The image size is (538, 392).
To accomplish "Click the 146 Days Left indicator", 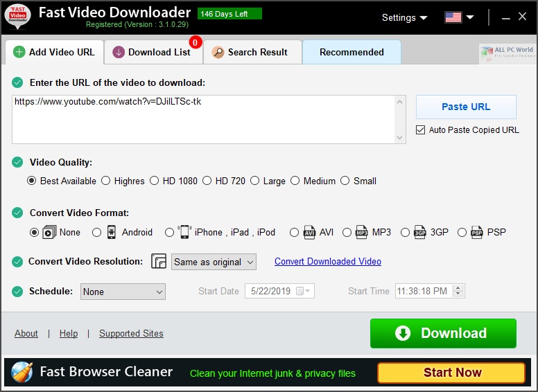I will click(x=229, y=14).
